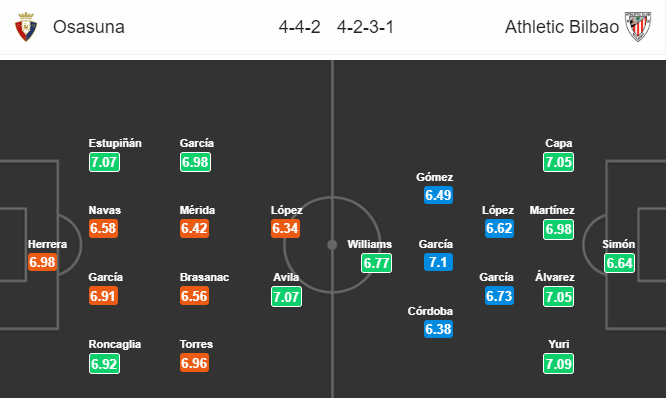Click Williams' 6.77 rating badge
666x398 pixels.
[376, 263]
